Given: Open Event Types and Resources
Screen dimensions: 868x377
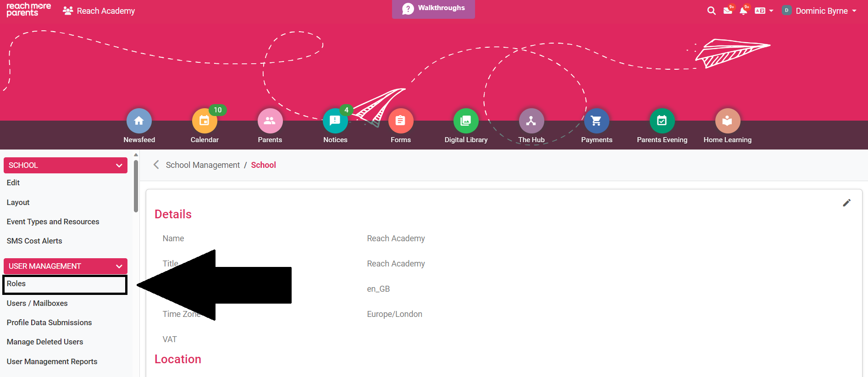Looking at the screenshot, I should [53, 222].
